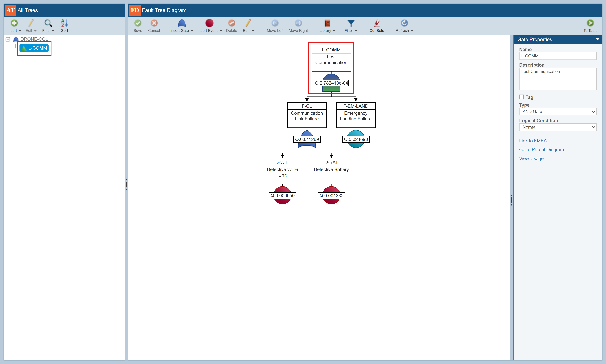The width and height of the screenshot is (606, 364).
Task: Open the Logical Condition dropdown
Action: pos(557,127)
